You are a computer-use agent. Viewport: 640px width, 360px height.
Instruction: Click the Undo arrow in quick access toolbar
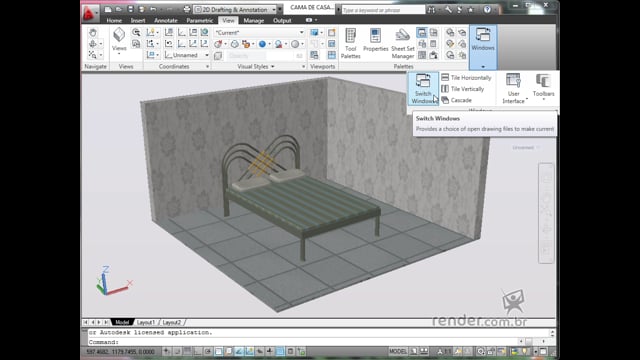153,9
